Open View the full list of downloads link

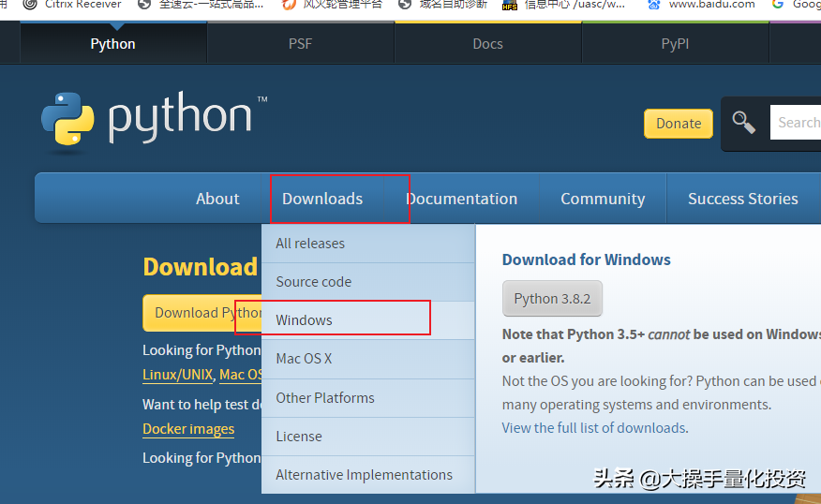click(595, 428)
